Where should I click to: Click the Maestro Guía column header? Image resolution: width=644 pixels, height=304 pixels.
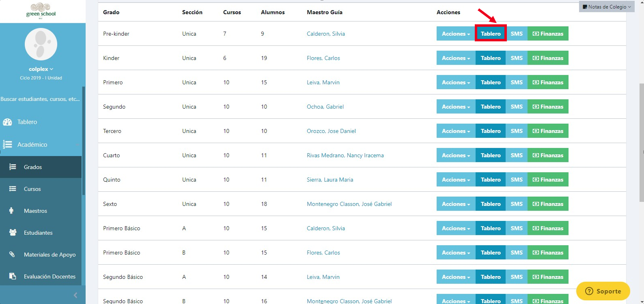325,12
